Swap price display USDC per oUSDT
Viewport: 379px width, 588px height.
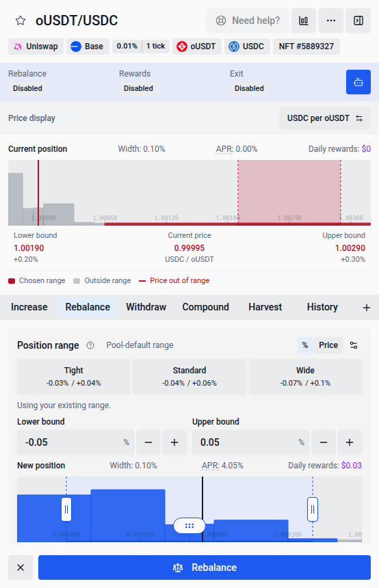325,118
